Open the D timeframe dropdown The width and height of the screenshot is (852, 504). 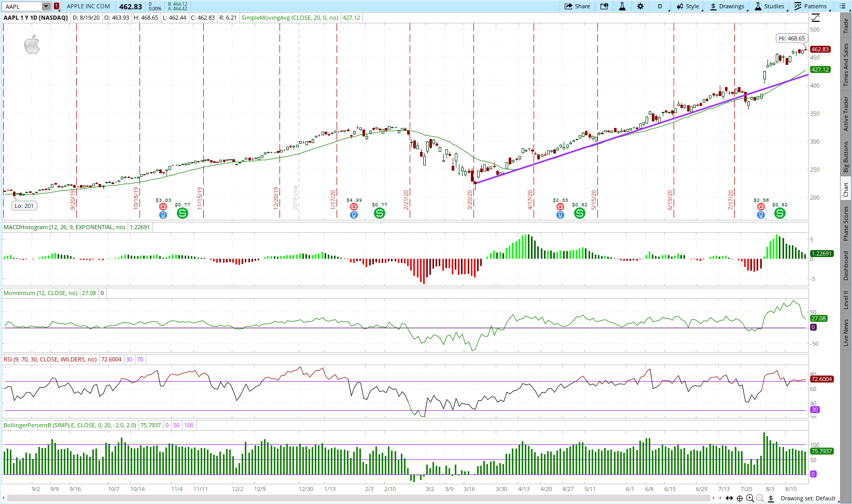pos(660,6)
